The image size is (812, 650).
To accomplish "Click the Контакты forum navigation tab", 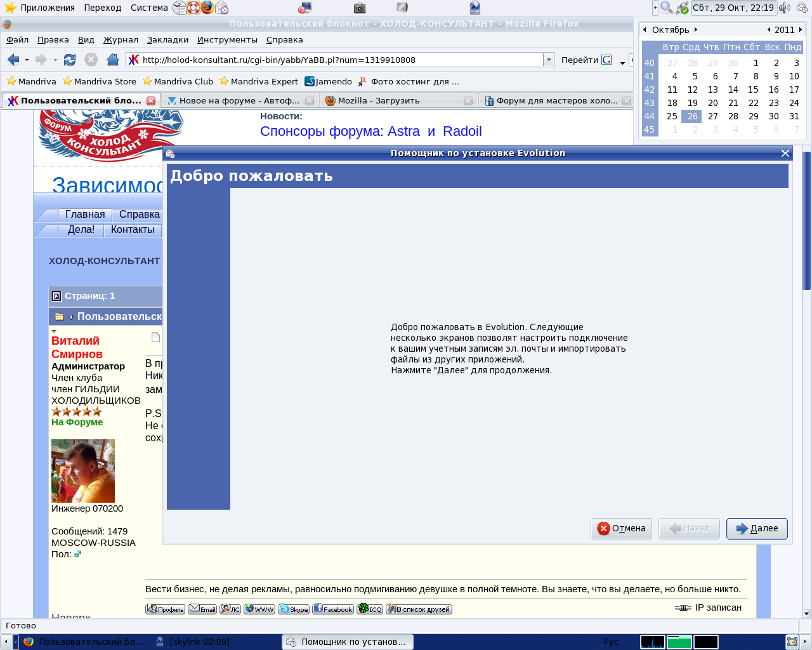I will [133, 230].
